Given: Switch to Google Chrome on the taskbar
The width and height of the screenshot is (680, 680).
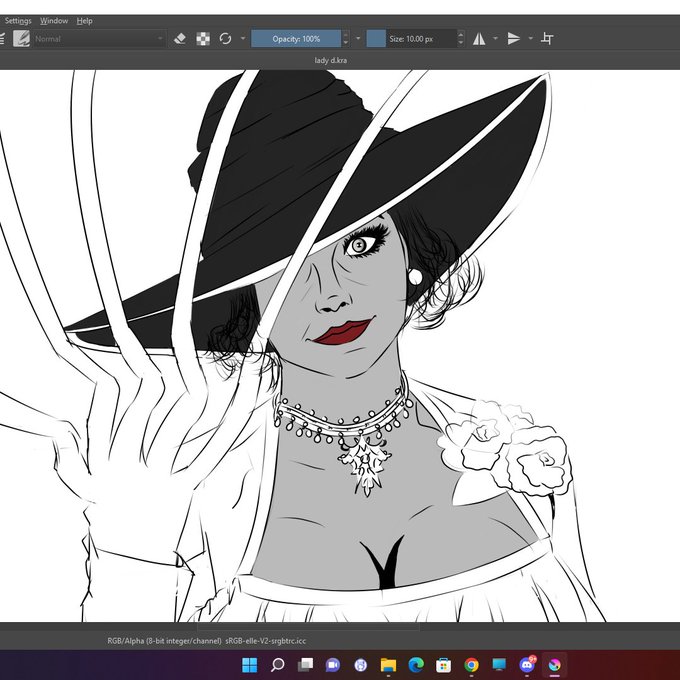Looking at the screenshot, I should 471,665.
